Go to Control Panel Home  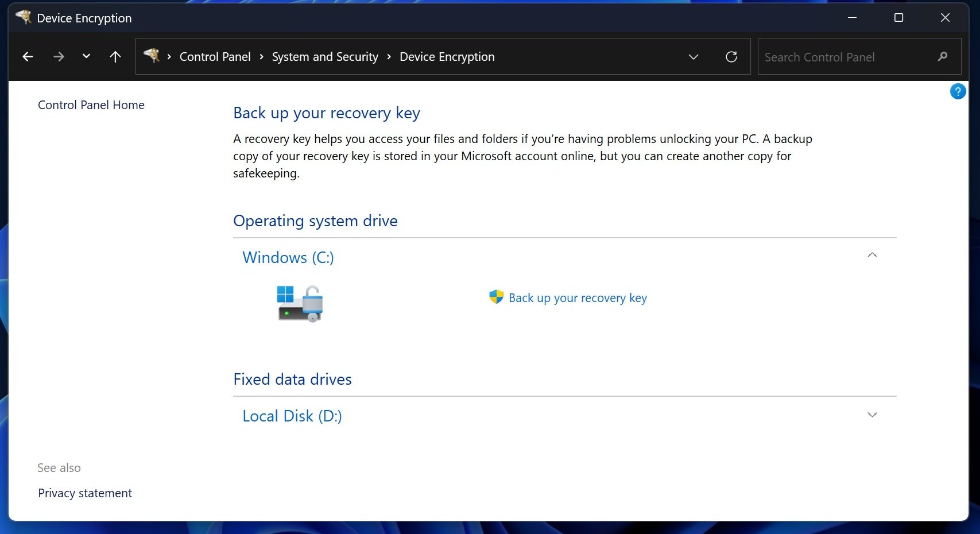pos(91,105)
